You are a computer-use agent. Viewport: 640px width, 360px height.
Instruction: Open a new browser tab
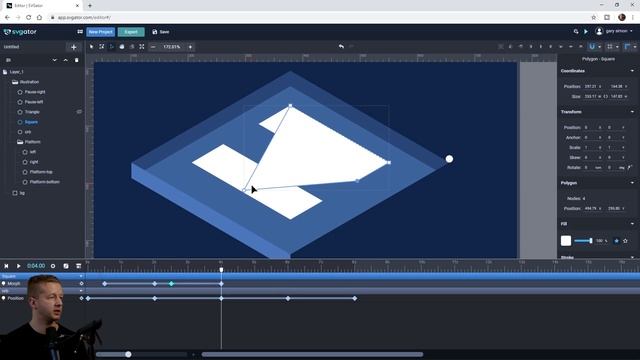coord(90,6)
